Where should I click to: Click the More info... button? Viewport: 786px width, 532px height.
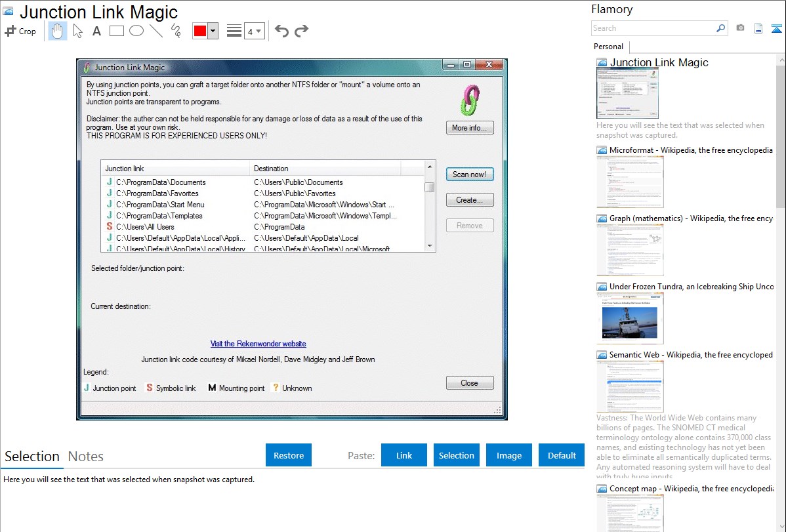470,128
